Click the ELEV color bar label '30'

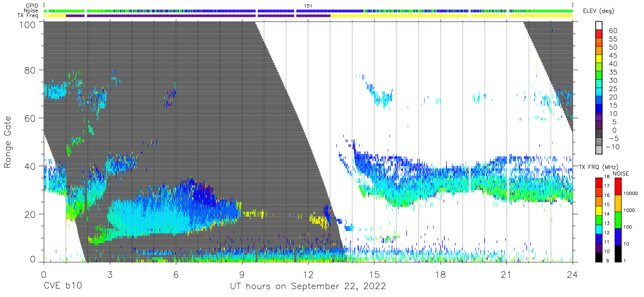pyautogui.click(x=612, y=80)
